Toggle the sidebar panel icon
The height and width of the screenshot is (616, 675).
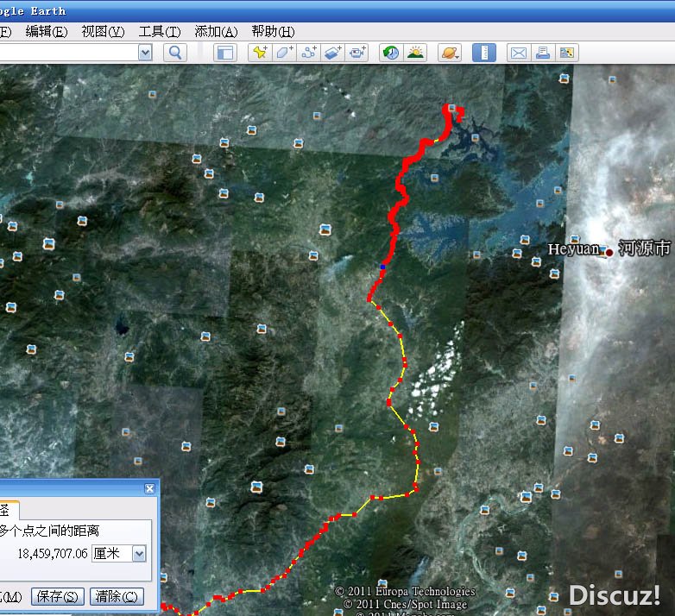point(224,53)
